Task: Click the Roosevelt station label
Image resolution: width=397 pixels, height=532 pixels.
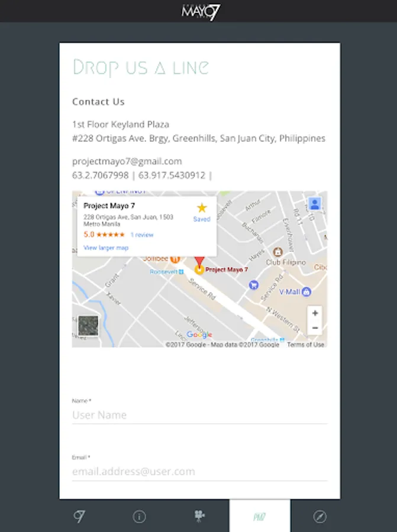Action: click(166, 272)
